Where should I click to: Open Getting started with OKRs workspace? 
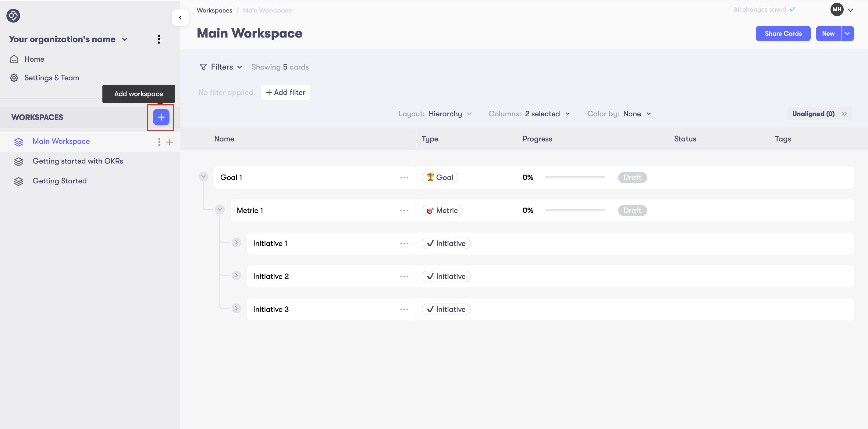click(77, 161)
